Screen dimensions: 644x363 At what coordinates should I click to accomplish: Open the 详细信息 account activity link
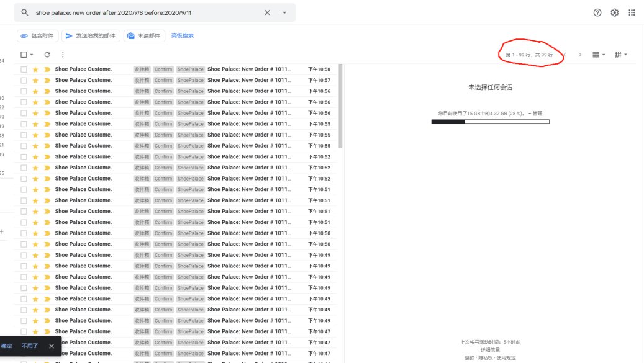pyautogui.click(x=490, y=350)
